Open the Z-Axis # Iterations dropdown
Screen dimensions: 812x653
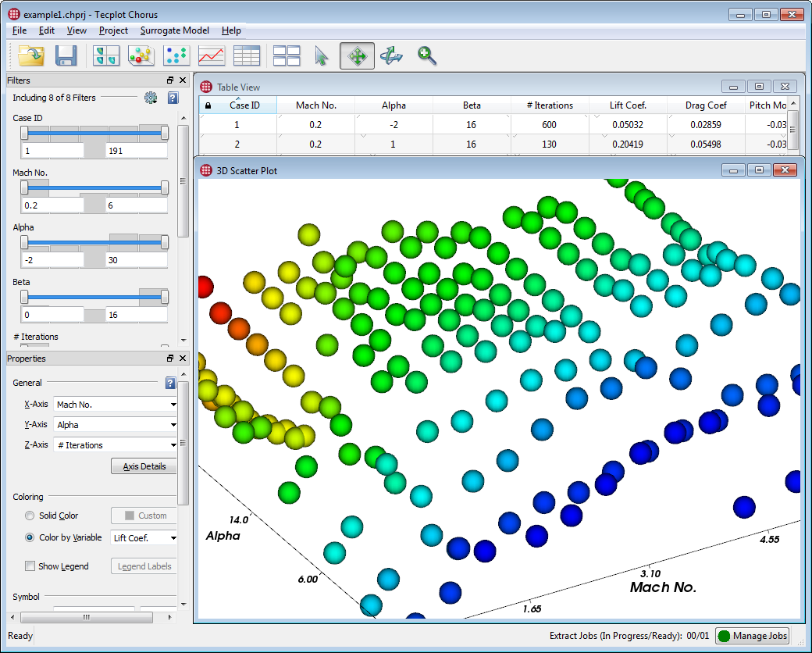click(x=116, y=444)
